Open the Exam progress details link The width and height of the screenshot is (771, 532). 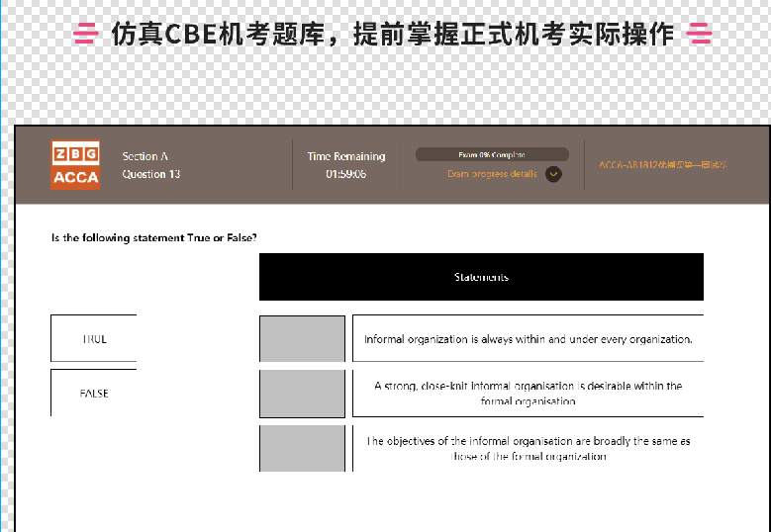pyautogui.click(x=492, y=174)
